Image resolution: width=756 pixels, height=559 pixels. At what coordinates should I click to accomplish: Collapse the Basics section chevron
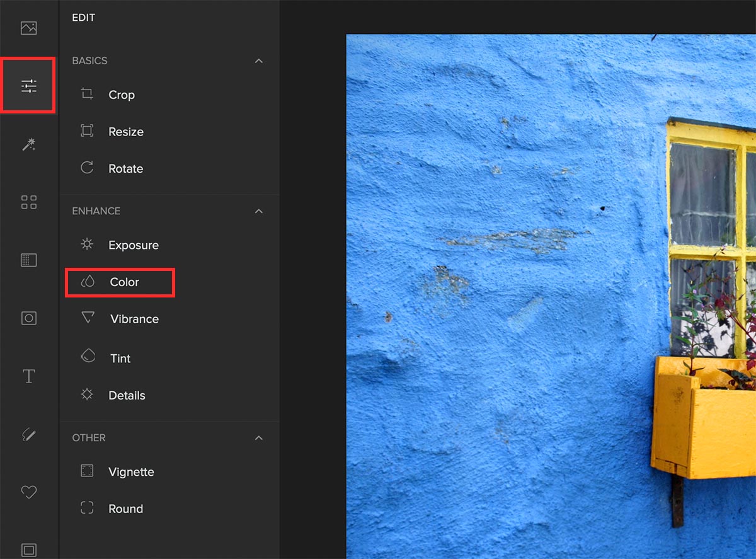258,61
